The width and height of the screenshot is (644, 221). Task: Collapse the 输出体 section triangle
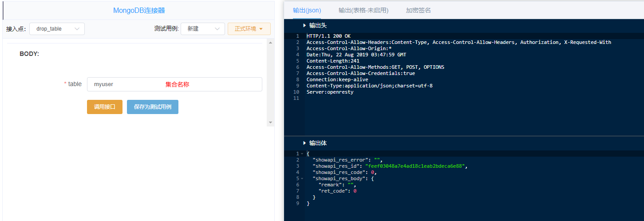pyautogui.click(x=304, y=143)
